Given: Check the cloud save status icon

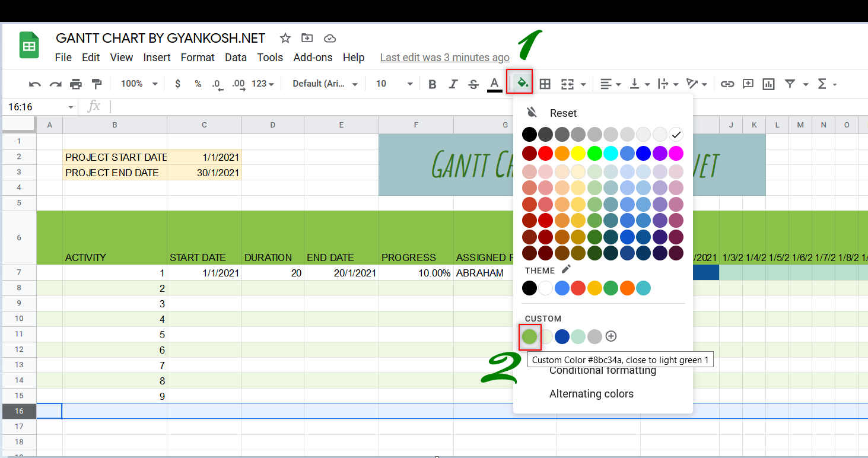Looking at the screenshot, I should [330, 38].
